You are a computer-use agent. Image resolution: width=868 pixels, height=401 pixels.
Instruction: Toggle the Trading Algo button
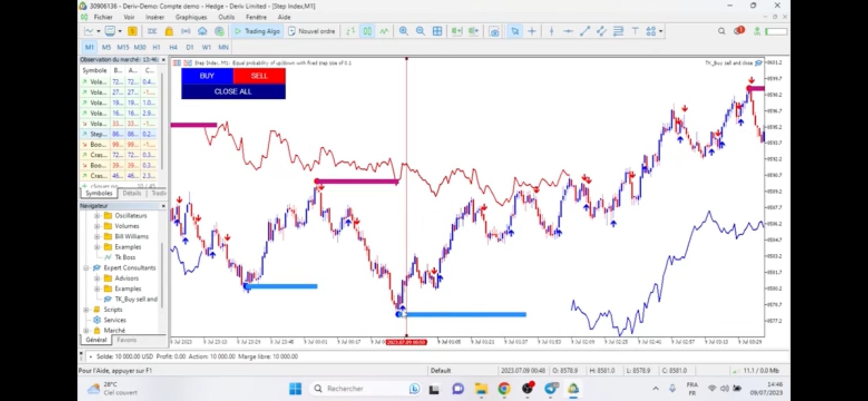coord(257,32)
